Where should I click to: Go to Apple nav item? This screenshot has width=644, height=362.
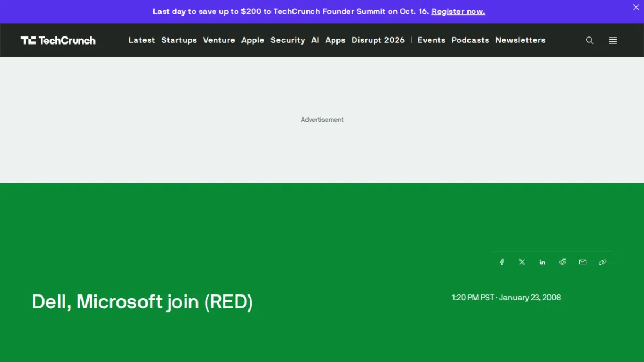coord(253,40)
